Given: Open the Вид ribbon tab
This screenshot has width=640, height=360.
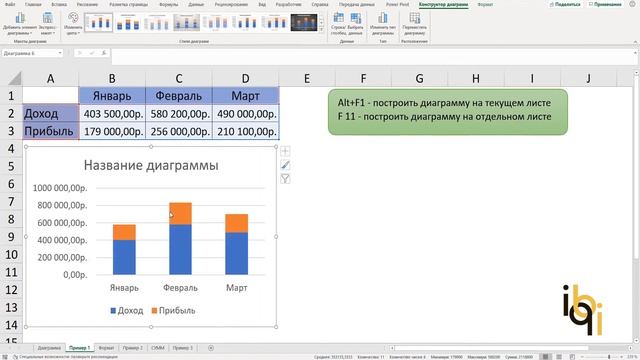Looking at the screenshot, I should [262, 4].
